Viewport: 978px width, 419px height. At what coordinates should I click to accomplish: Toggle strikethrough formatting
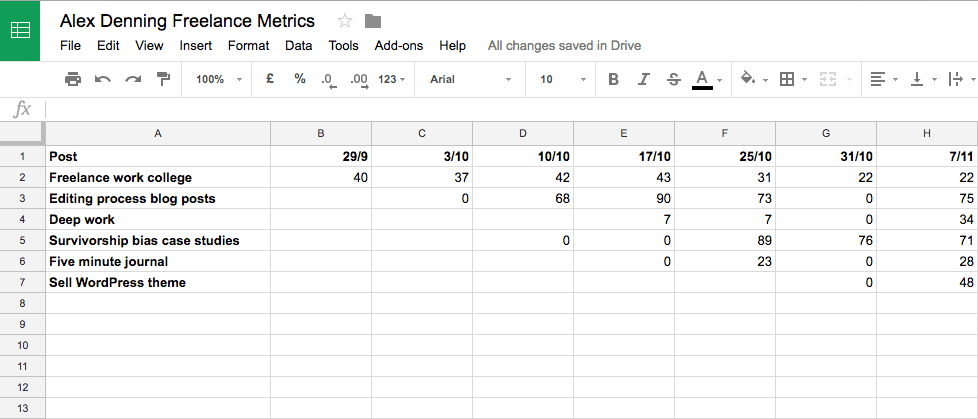[674, 79]
